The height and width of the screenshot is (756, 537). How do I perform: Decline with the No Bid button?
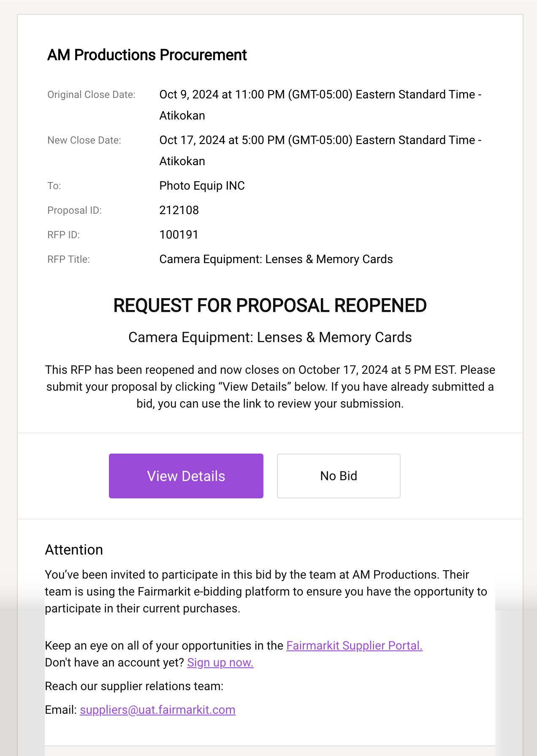(339, 476)
